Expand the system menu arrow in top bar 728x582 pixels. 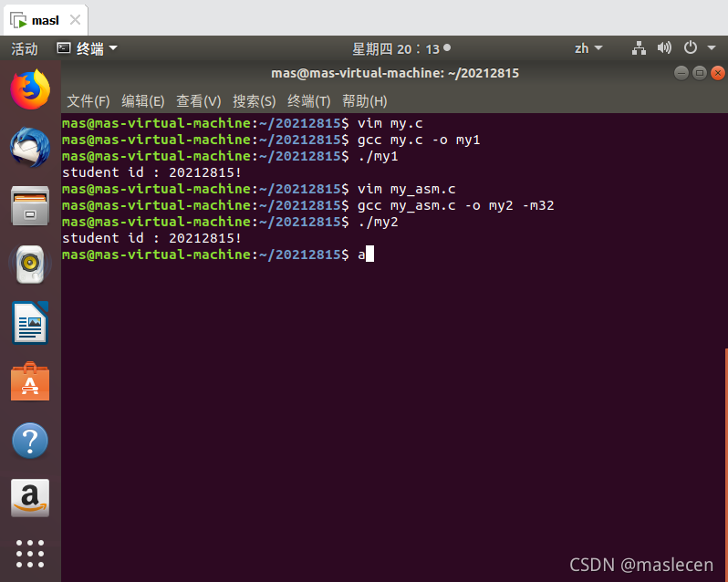(712, 47)
